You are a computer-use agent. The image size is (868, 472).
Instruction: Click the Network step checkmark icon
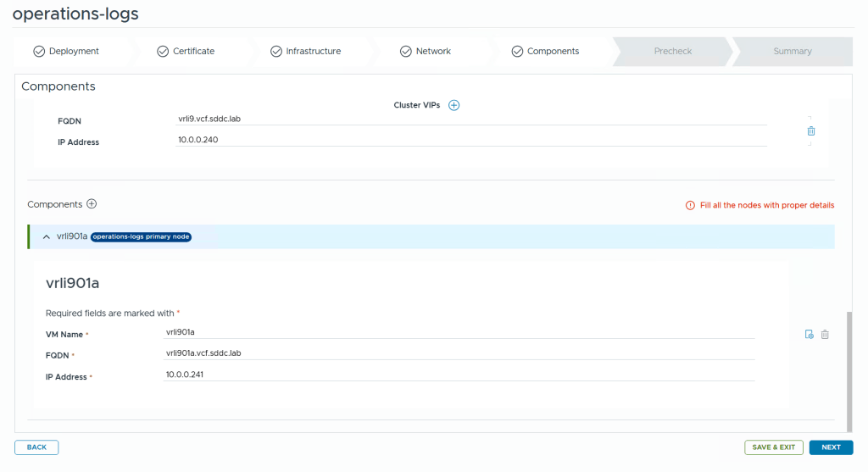(x=406, y=51)
